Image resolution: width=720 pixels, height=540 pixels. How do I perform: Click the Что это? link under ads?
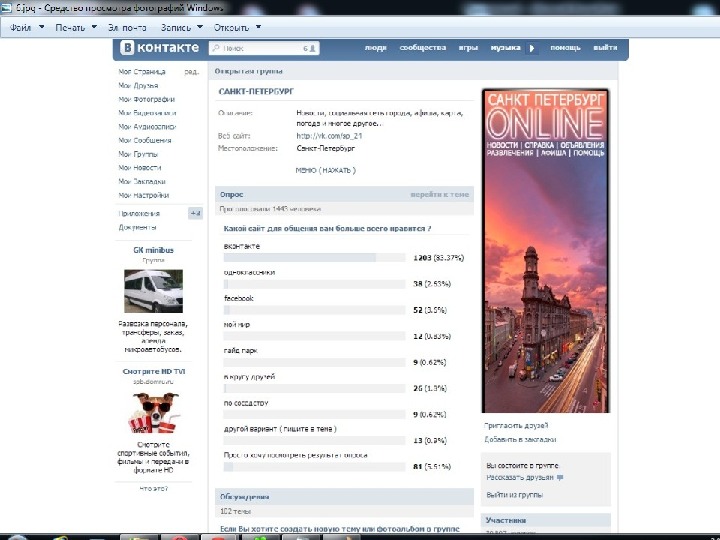click(x=153, y=489)
